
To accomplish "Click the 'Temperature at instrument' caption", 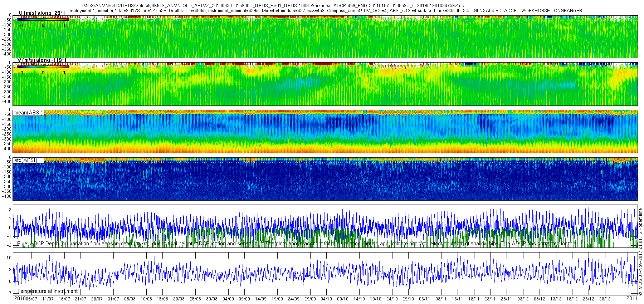I will pos(48,291).
